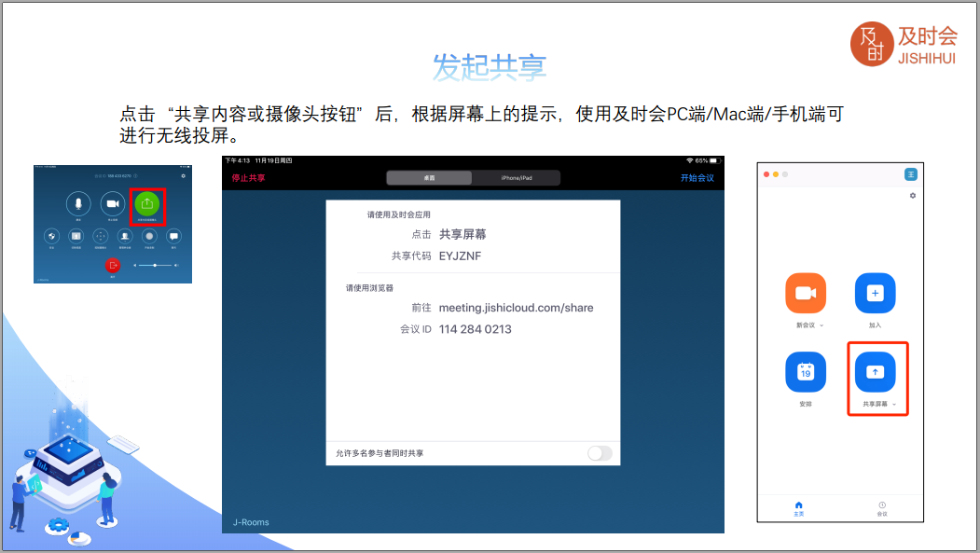
Task: Click the speaker volume-up icon
Action: coord(176,266)
